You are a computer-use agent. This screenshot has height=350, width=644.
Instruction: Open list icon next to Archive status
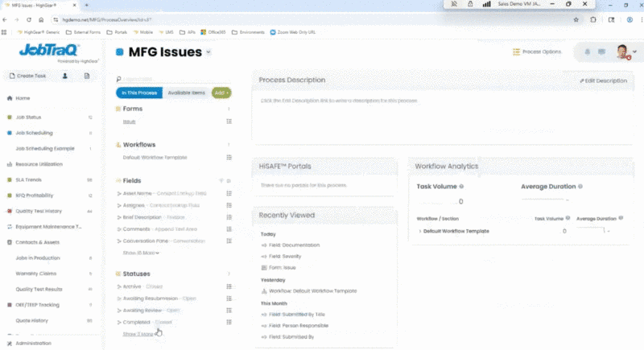point(229,286)
